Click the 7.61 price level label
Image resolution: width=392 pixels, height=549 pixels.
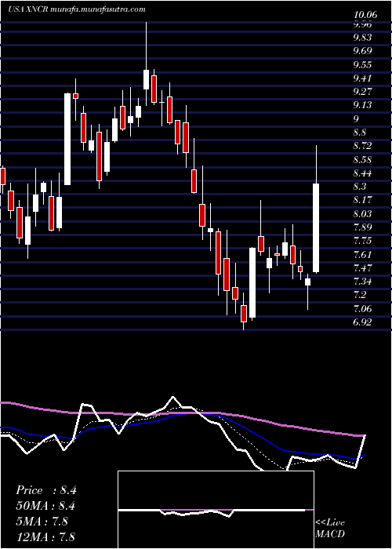coord(362,255)
